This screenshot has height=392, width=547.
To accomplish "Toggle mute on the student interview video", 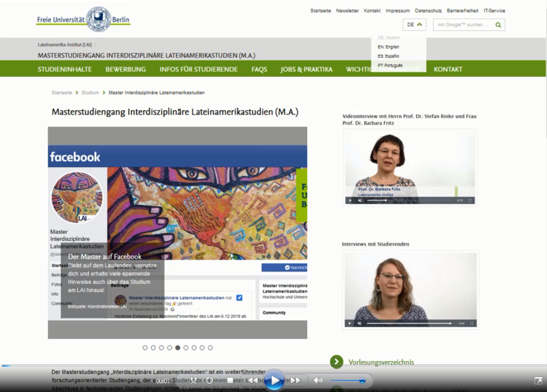I will coord(360,323).
